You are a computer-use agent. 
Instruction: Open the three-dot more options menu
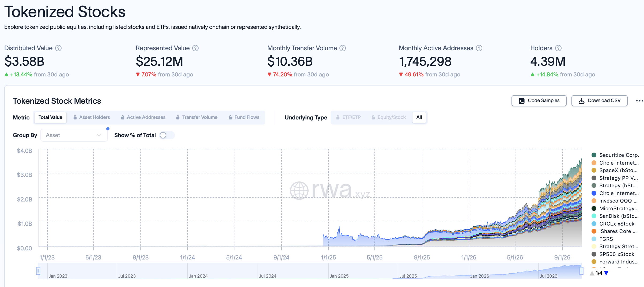coord(639,101)
